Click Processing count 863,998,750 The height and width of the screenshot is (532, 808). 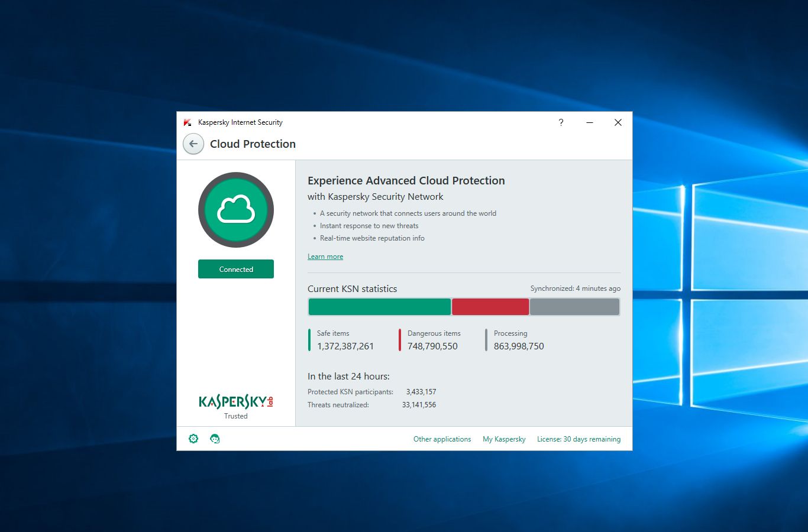(x=519, y=346)
